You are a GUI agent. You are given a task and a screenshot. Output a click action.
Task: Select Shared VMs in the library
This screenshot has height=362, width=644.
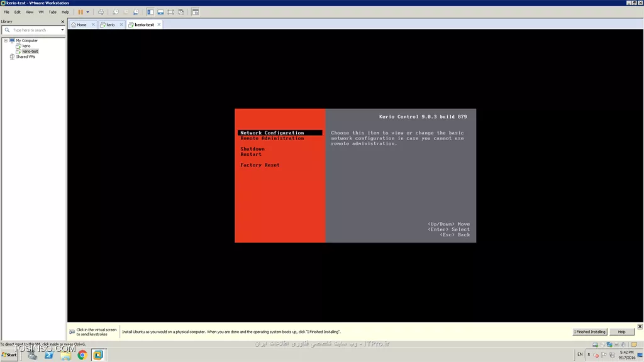25,57
